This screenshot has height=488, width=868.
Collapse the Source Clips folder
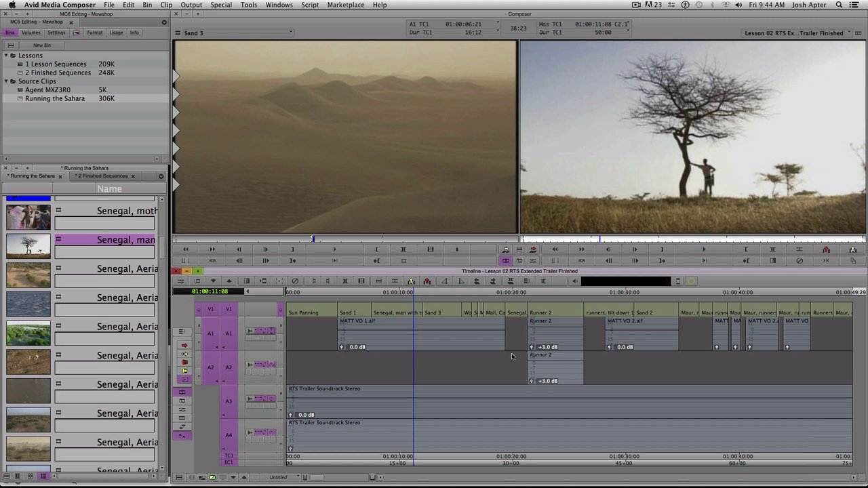tap(5, 81)
